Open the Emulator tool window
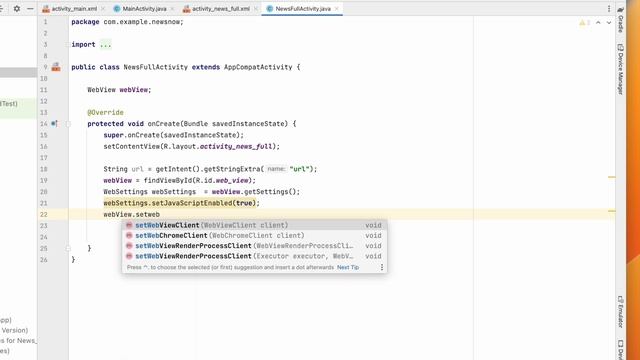Image resolution: width=640 pixels, height=360 pixels. click(620, 312)
